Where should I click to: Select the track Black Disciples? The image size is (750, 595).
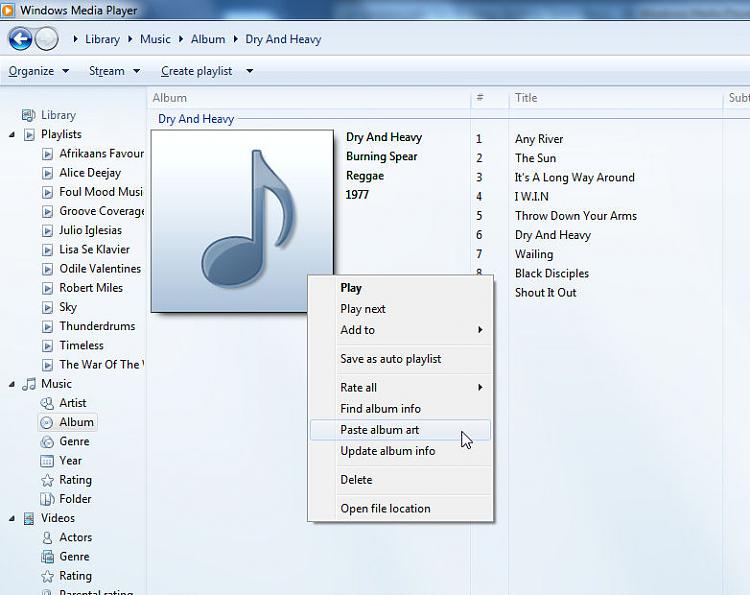551,273
